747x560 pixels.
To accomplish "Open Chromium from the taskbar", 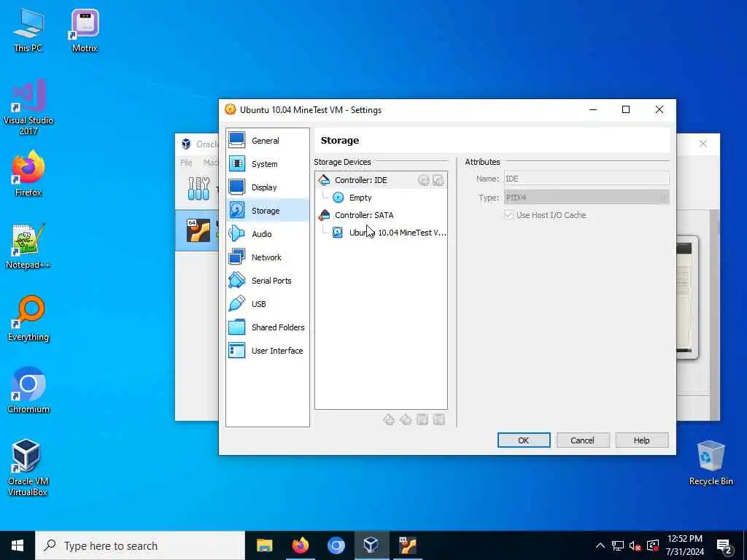I will click(336, 545).
